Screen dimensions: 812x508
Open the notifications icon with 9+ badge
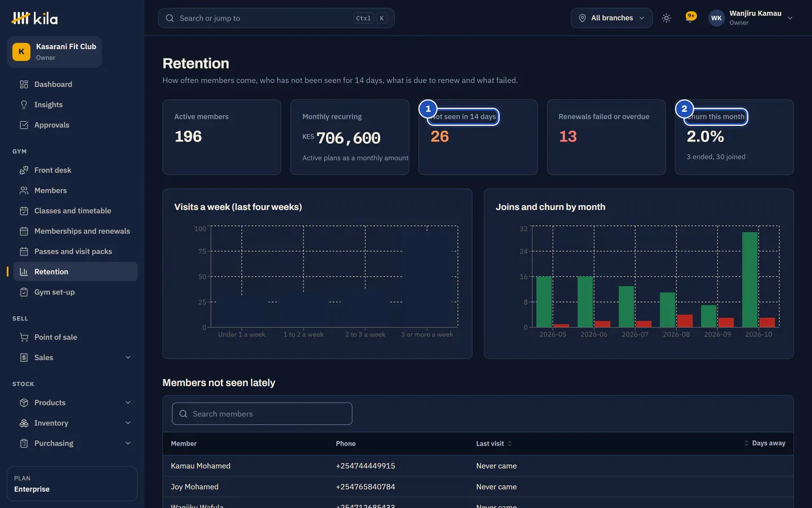690,17
